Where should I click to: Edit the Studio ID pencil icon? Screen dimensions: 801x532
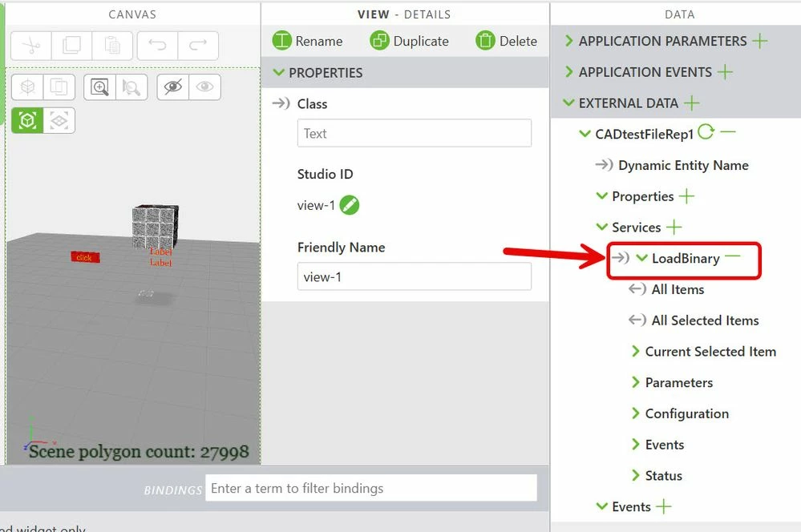pos(350,205)
